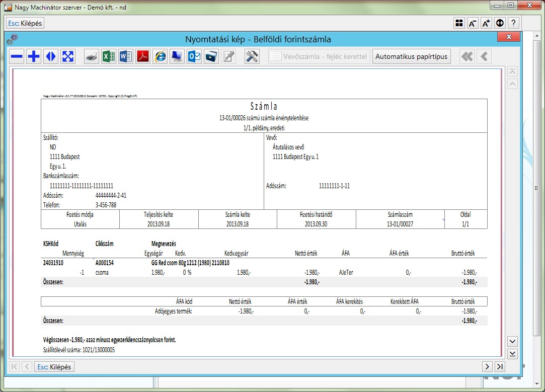The height and width of the screenshot is (392, 545).
Task: Click the top Esc: Kilépés button
Action: 25,23
